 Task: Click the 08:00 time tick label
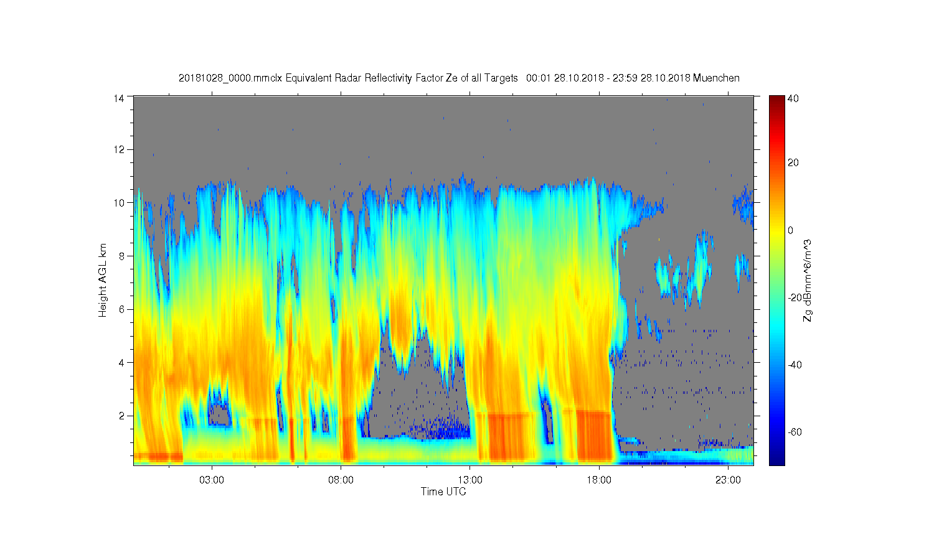click(341, 480)
